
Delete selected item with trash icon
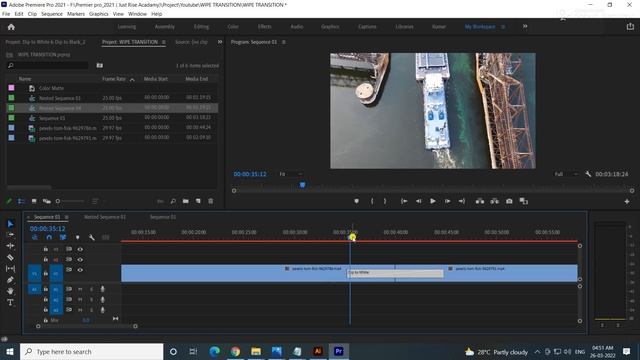(x=211, y=201)
